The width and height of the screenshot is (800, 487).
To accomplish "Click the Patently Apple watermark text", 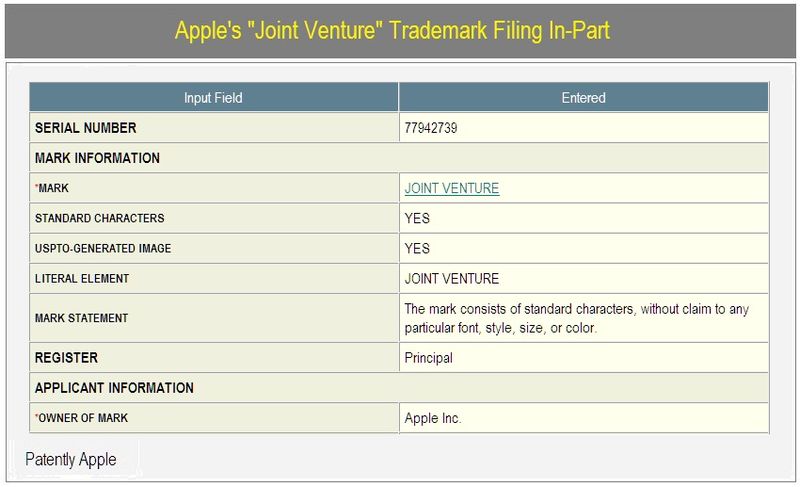I will 71,459.
